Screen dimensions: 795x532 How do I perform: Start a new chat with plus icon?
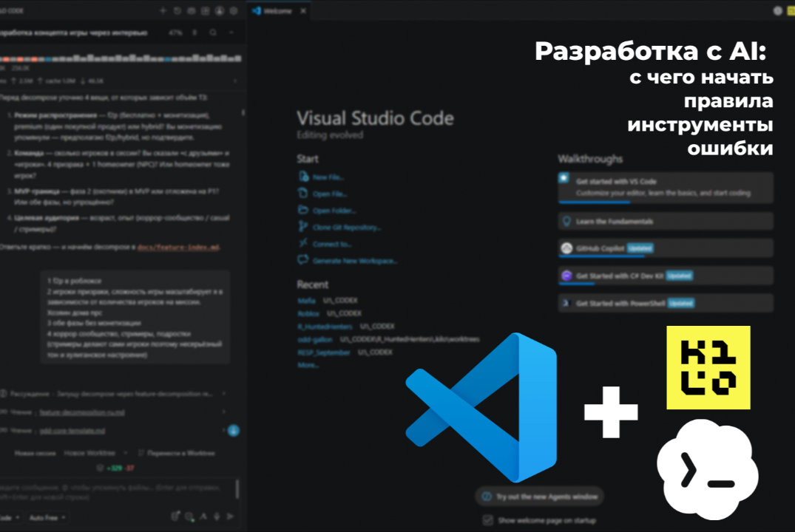pos(163,10)
